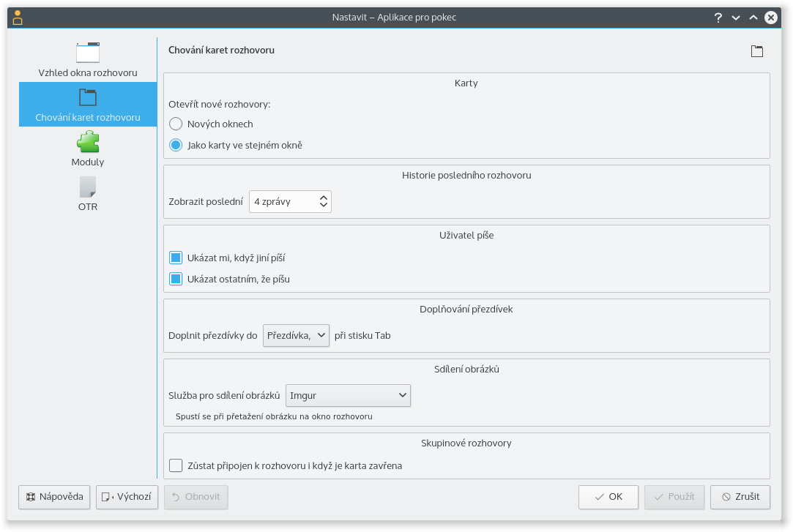This screenshot has height=532, width=793.
Task: Minimize window with title bar down chevron
Action: pyautogui.click(x=735, y=18)
